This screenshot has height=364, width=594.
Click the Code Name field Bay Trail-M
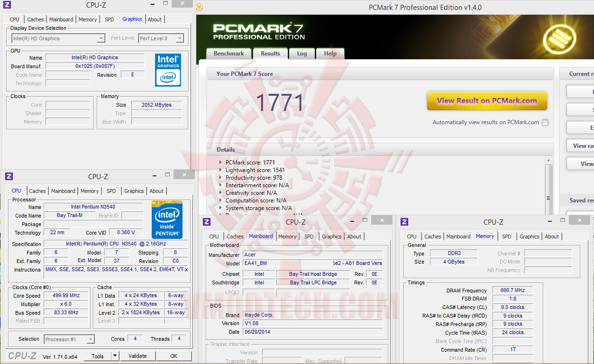pos(70,215)
